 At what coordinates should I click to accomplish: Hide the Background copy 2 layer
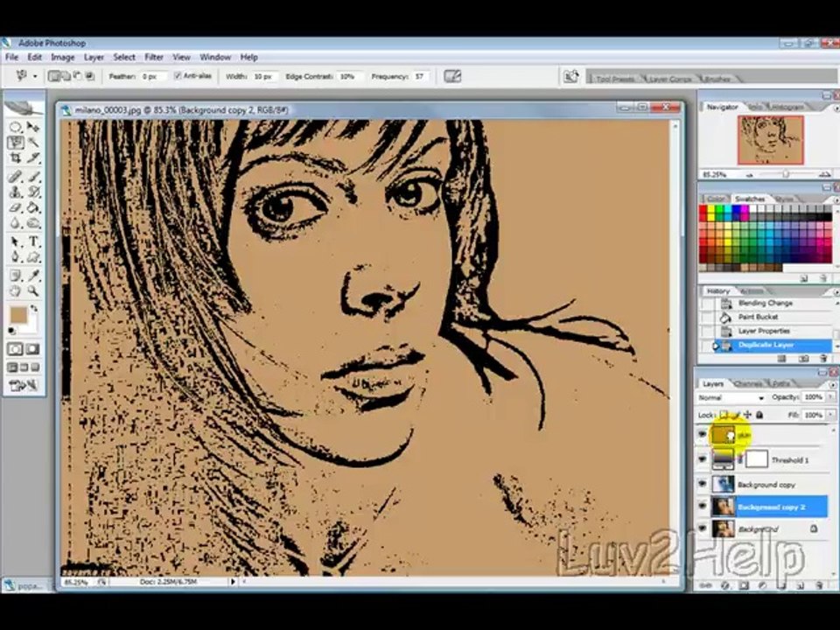[x=703, y=507]
